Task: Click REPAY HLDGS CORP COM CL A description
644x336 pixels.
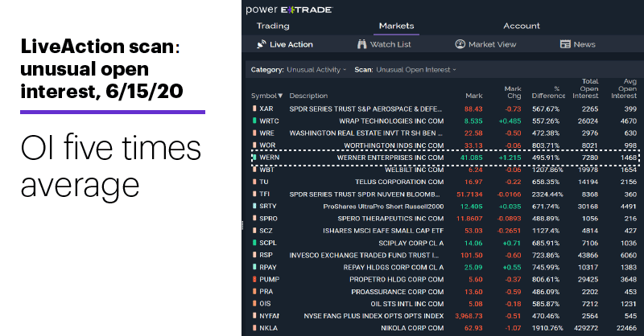Action: pos(394,267)
